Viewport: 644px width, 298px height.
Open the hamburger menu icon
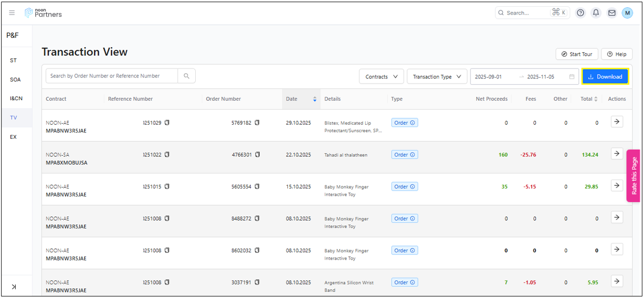tap(12, 13)
